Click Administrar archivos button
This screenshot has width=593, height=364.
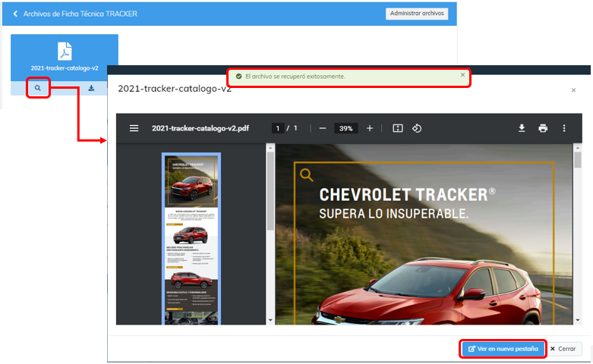coord(417,14)
